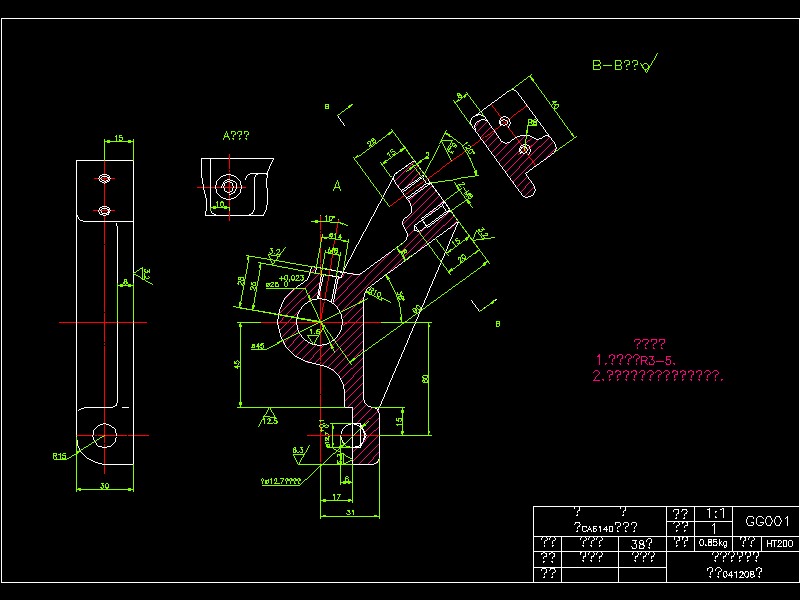
Task: Select the ø45 diameter label
Action: [258, 346]
